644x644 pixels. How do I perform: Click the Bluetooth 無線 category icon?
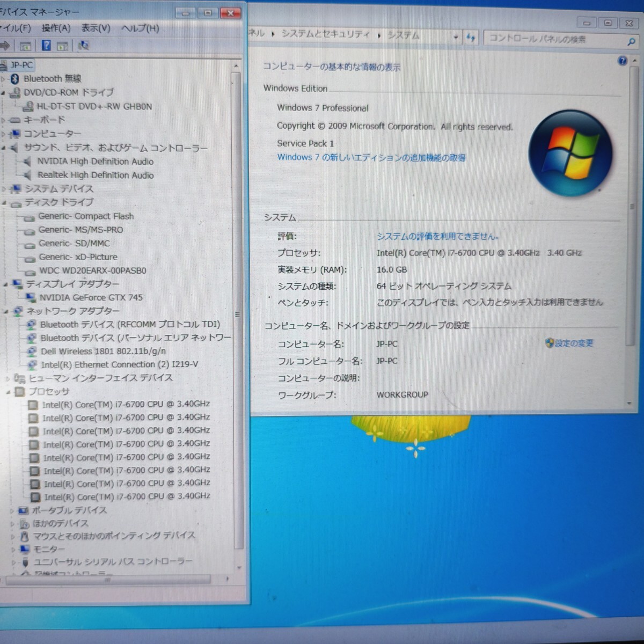pos(15,79)
